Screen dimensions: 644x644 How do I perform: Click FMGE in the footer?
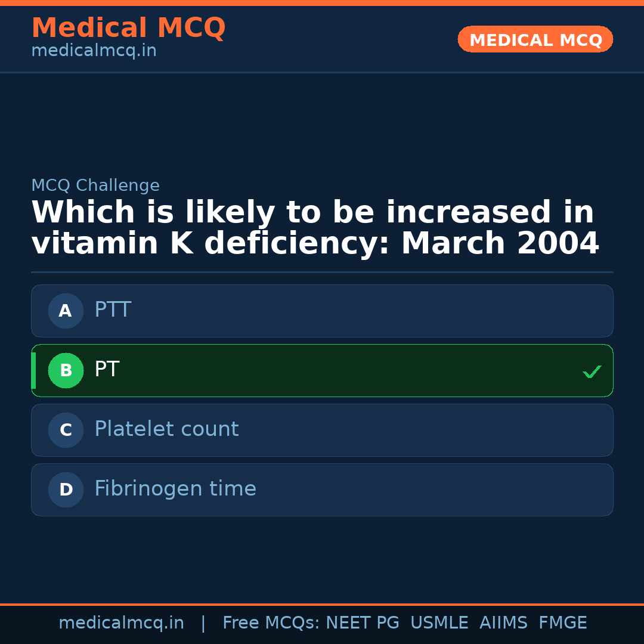pos(563,623)
